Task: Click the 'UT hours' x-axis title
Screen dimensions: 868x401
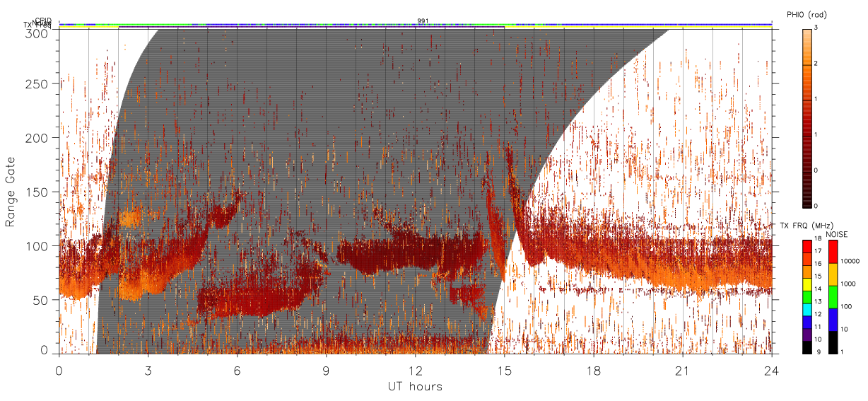Action: point(415,386)
